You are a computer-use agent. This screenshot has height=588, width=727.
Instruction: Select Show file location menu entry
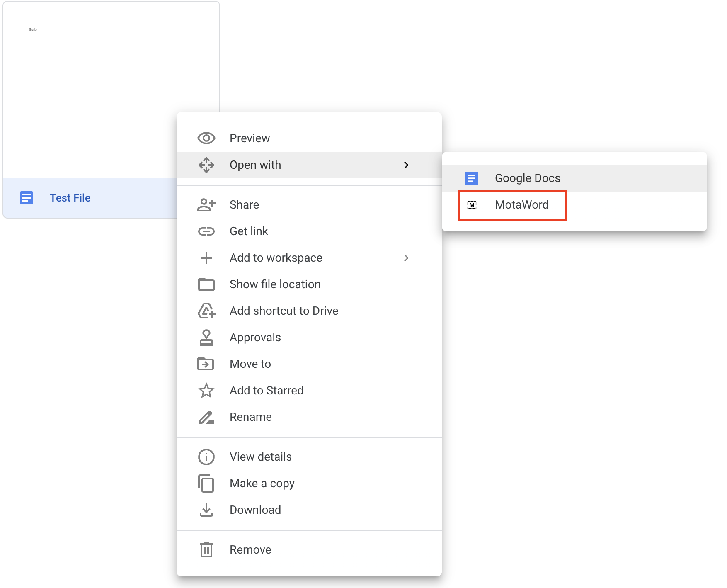[x=309, y=284]
